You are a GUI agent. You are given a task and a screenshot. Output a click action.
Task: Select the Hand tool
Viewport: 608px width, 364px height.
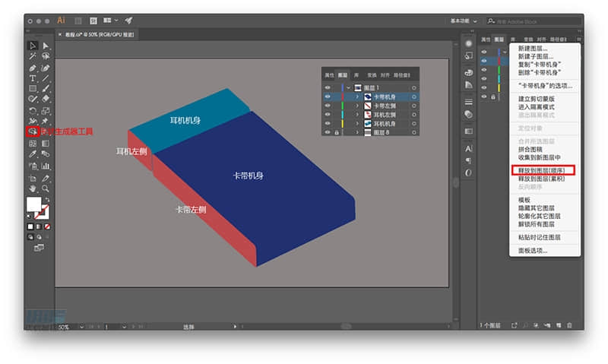pyautogui.click(x=33, y=188)
